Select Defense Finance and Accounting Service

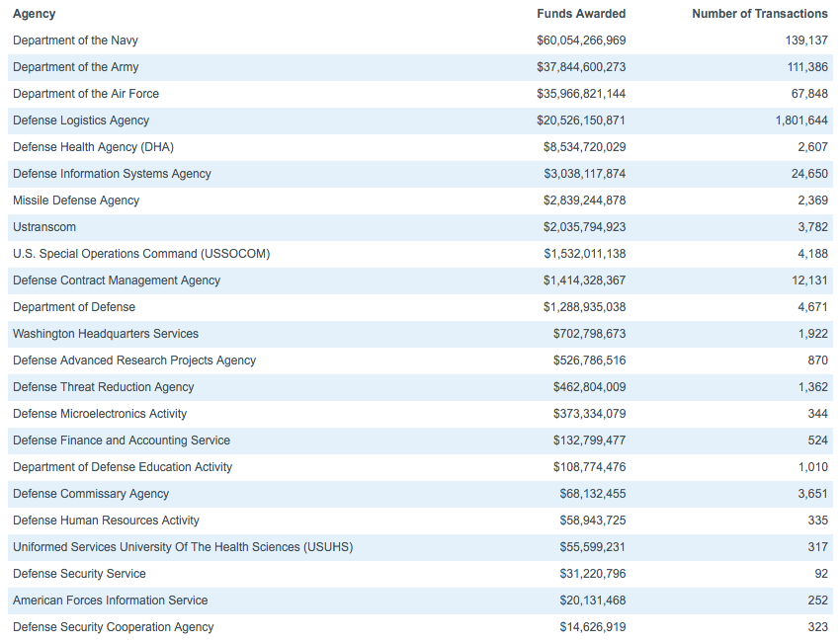tap(122, 441)
